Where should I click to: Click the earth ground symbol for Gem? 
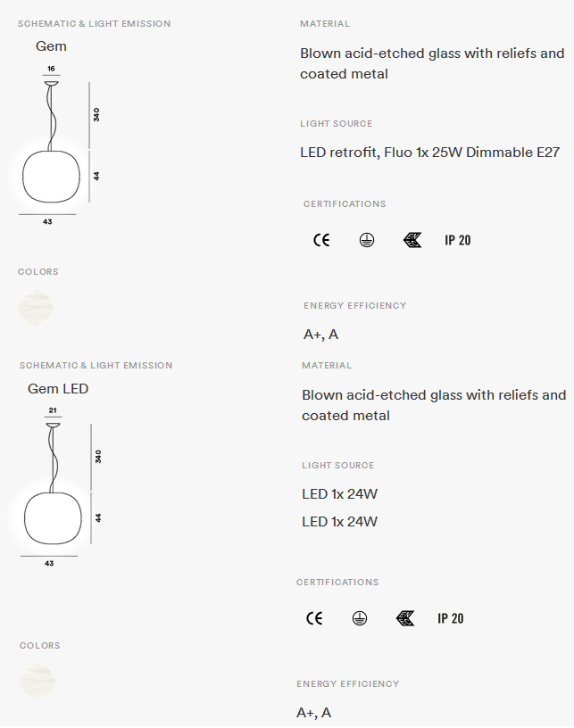coord(367,240)
